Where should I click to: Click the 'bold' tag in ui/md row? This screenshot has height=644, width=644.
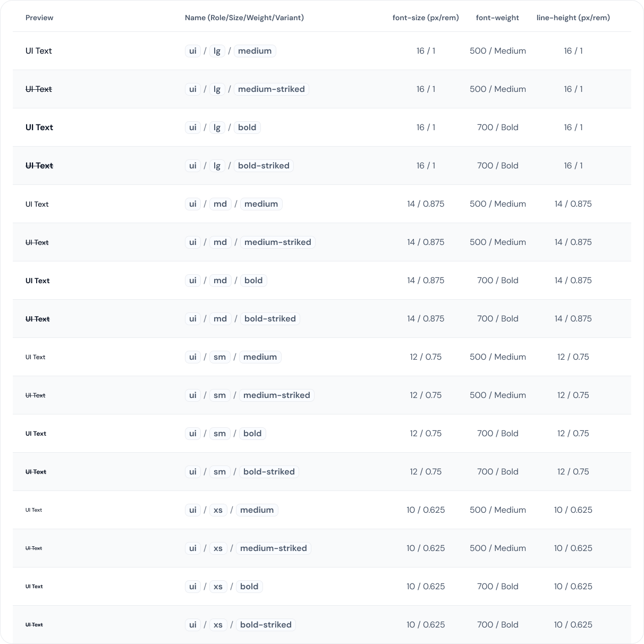(x=253, y=281)
